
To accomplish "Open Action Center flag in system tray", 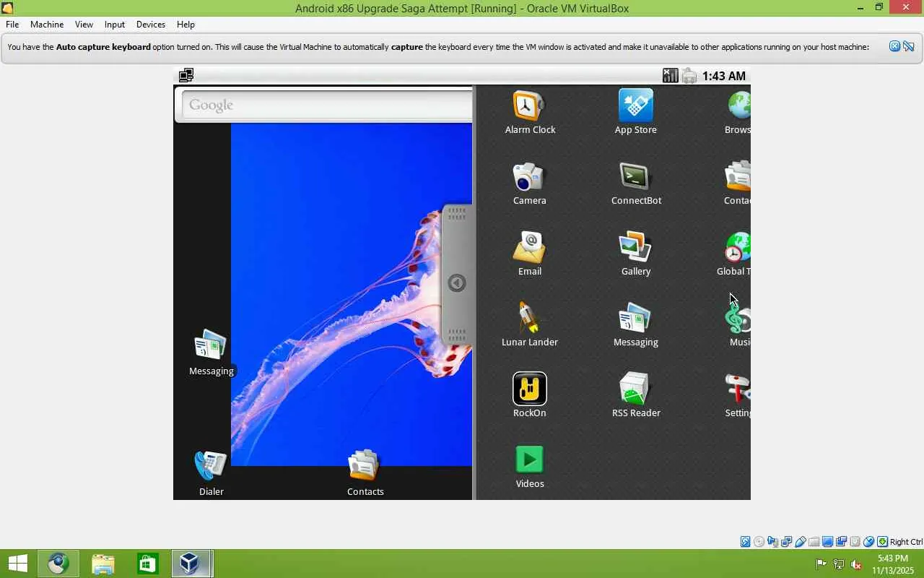I will point(821,564).
